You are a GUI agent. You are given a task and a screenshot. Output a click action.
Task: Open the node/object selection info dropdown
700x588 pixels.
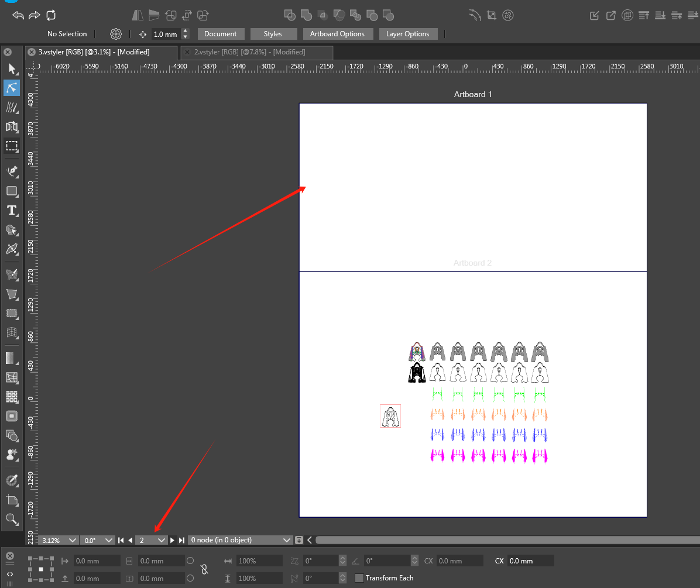coord(241,540)
